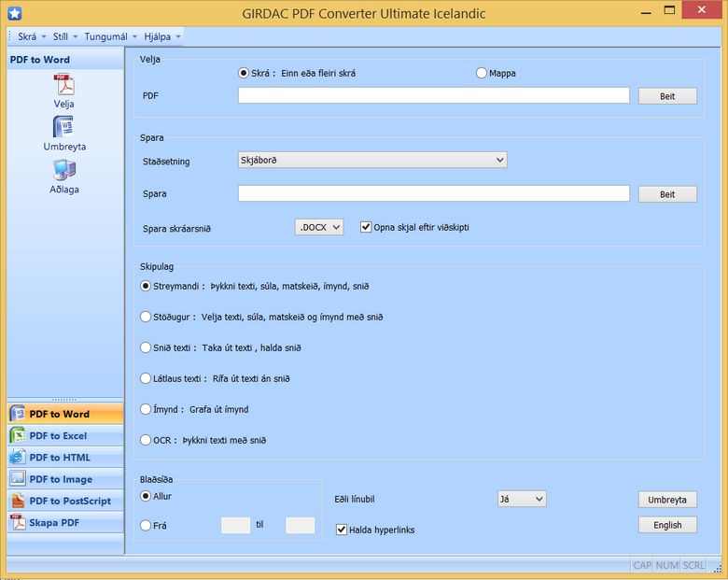This screenshot has height=580, width=728.
Task: Switch to PDF to PostScript panel
Action: [65, 501]
